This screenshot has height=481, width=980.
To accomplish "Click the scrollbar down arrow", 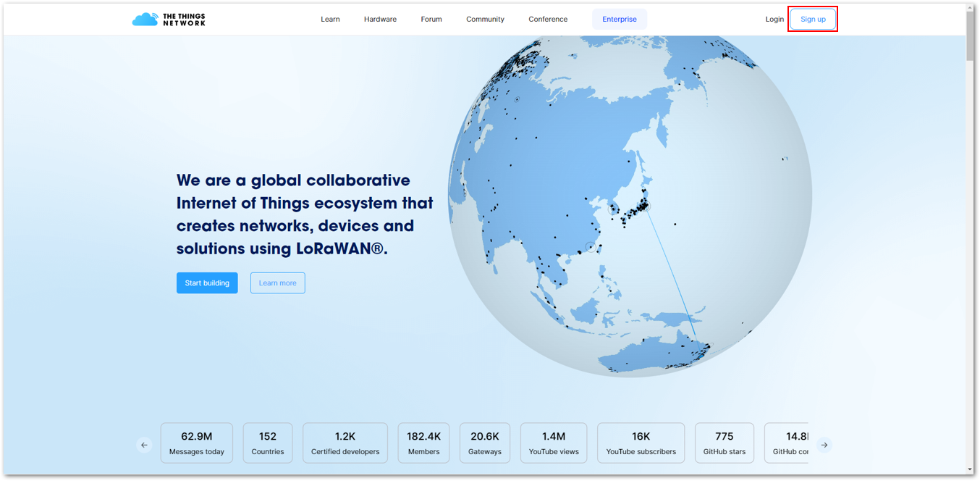I will [970, 470].
